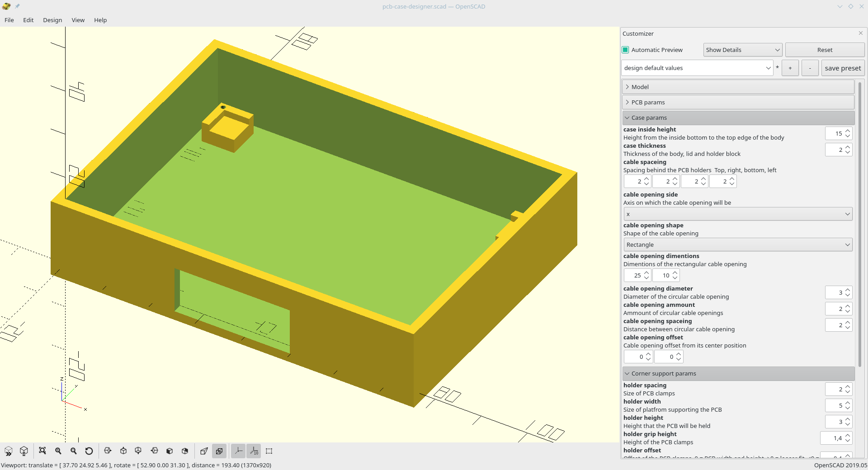The height and width of the screenshot is (470, 868).
Task: Toggle Show Axes in the view toolbar
Action: 238,451
